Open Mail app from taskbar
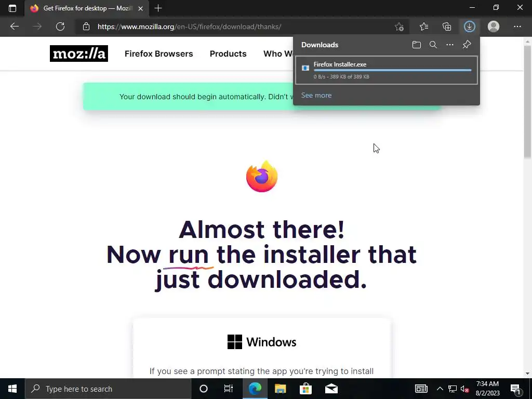The image size is (532, 399). point(331,389)
